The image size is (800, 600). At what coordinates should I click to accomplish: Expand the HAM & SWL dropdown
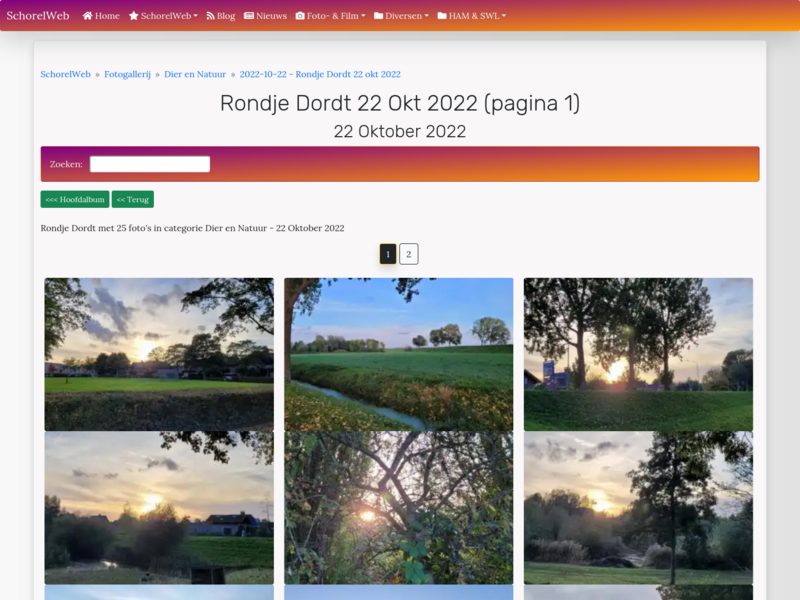click(477, 16)
